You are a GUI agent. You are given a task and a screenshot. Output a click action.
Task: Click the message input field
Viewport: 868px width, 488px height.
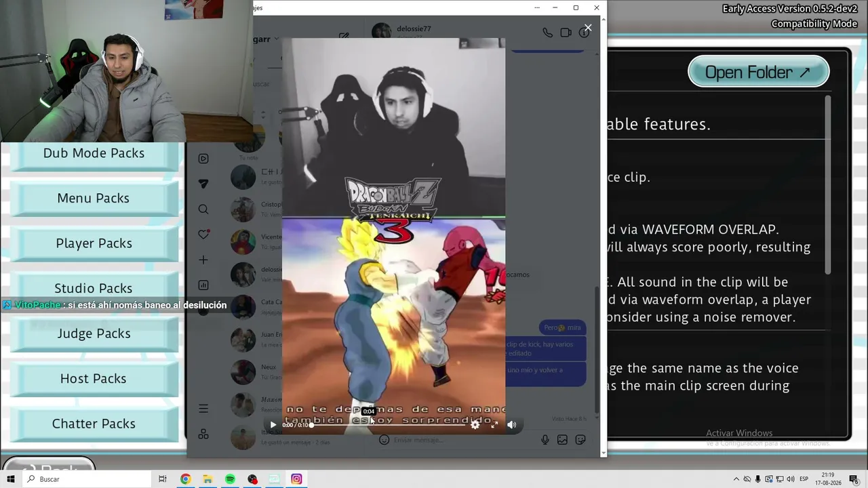[x=465, y=440]
